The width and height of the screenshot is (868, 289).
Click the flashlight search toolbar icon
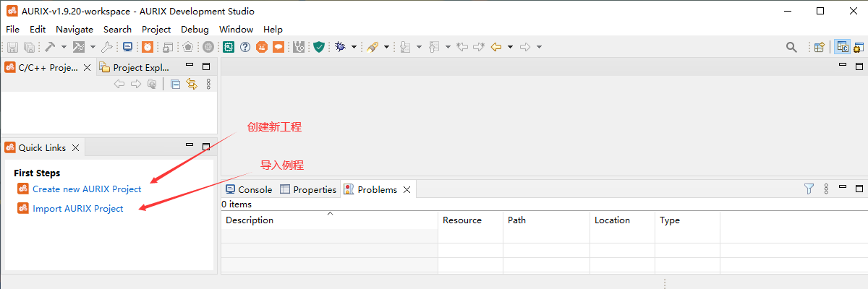(x=373, y=47)
